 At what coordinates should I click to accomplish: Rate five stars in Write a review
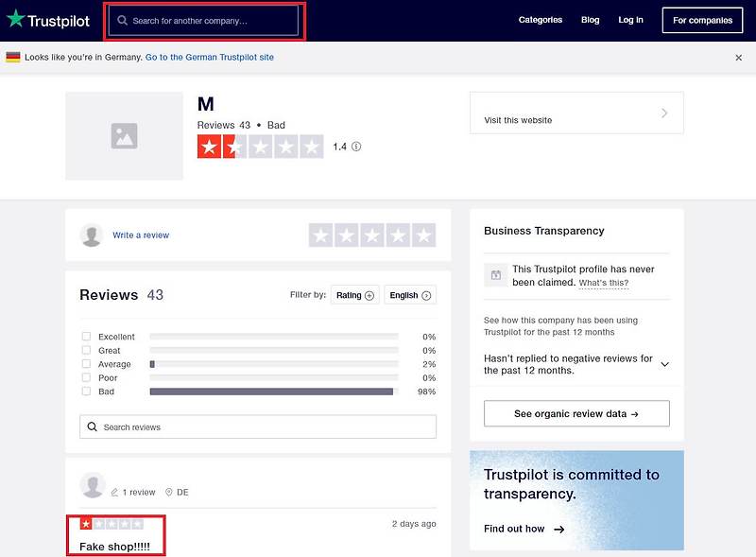423,235
